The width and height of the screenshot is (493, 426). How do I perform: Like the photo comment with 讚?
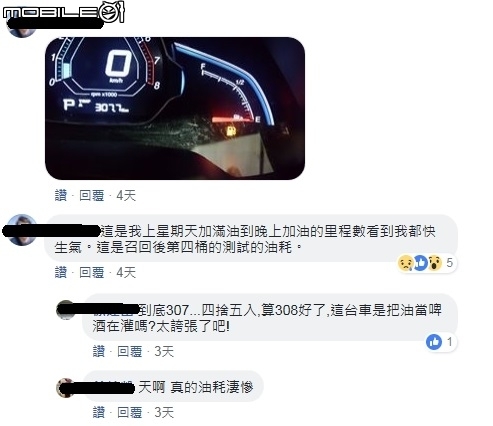(x=61, y=195)
